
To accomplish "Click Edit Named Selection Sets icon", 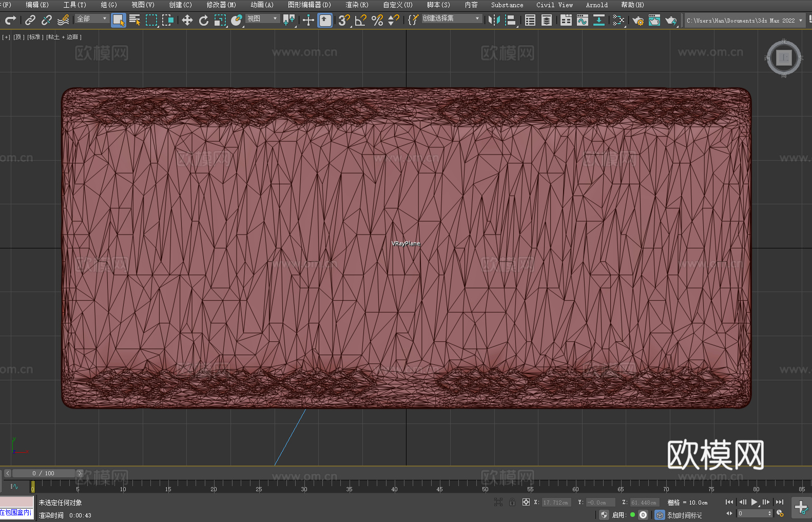I will point(413,20).
